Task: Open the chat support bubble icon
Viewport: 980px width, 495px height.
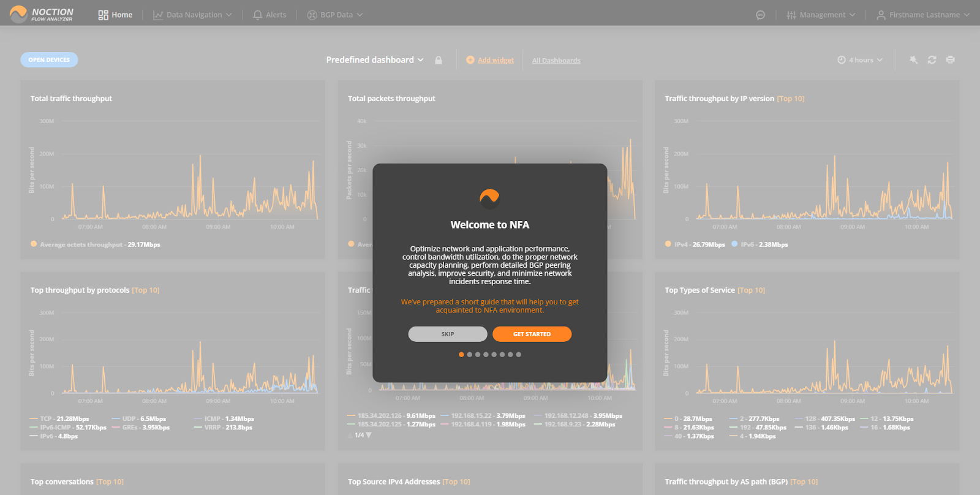Action: [760, 15]
